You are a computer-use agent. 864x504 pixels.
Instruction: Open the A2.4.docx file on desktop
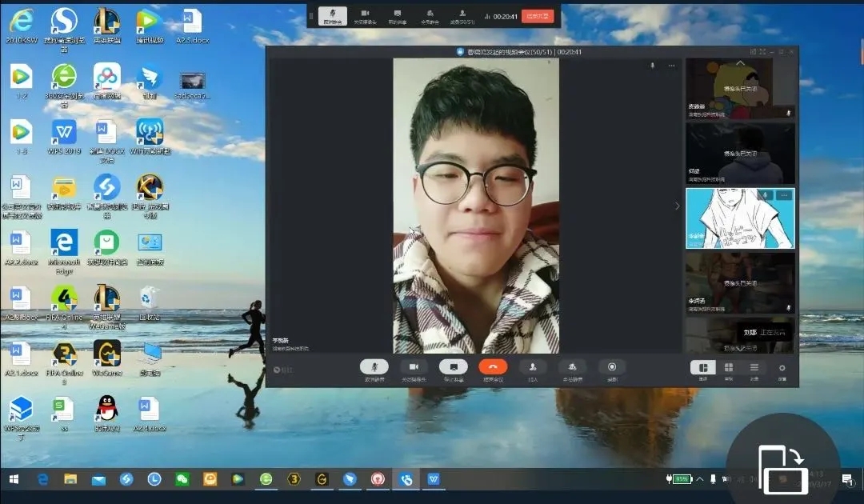(150, 413)
